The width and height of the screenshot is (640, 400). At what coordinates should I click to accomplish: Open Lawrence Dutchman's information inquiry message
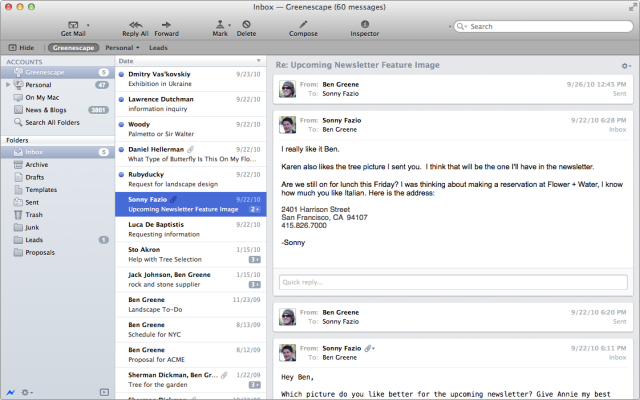pos(191,104)
